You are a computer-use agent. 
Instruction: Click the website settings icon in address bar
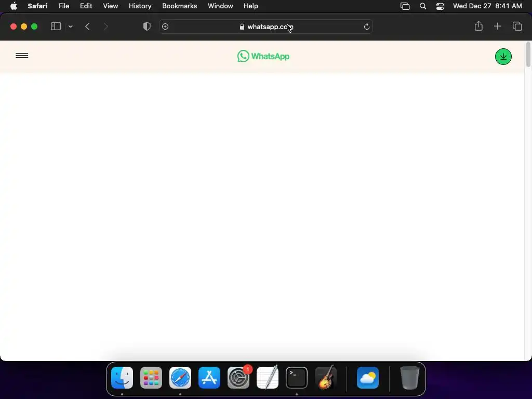pyautogui.click(x=165, y=26)
